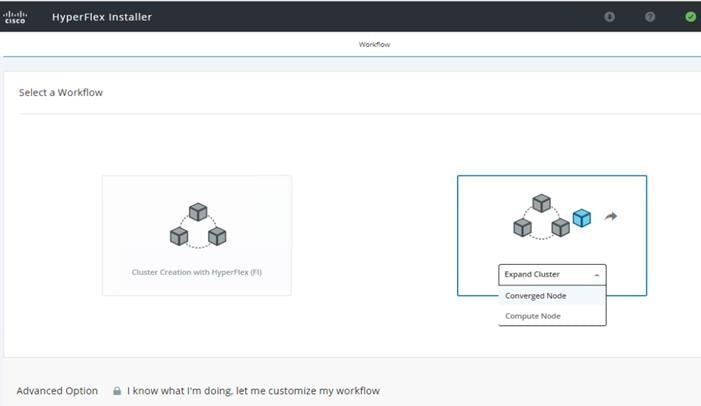This screenshot has height=406, width=701.
Task: Click the cluster creation three-cube graphic
Action: [198, 225]
